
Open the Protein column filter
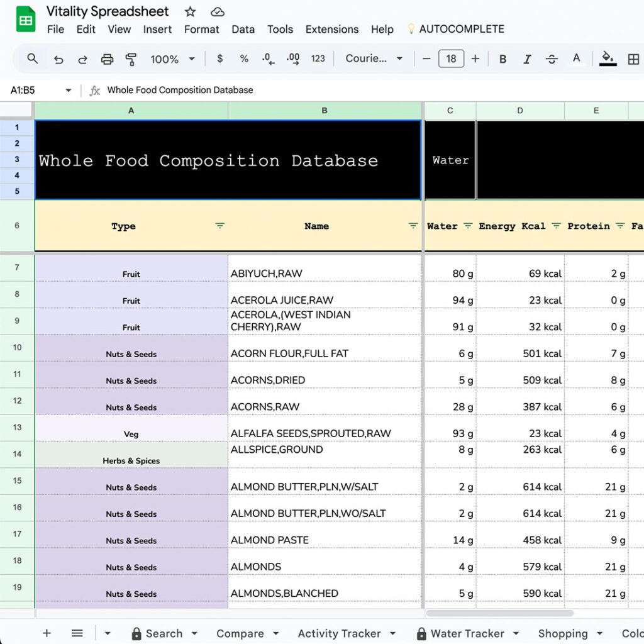point(620,226)
